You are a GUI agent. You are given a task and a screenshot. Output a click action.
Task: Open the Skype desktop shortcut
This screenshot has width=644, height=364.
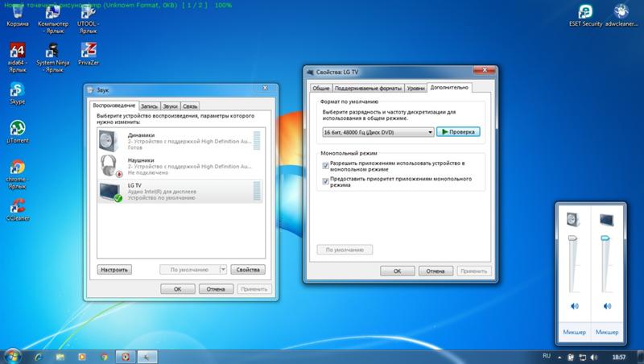(17, 93)
